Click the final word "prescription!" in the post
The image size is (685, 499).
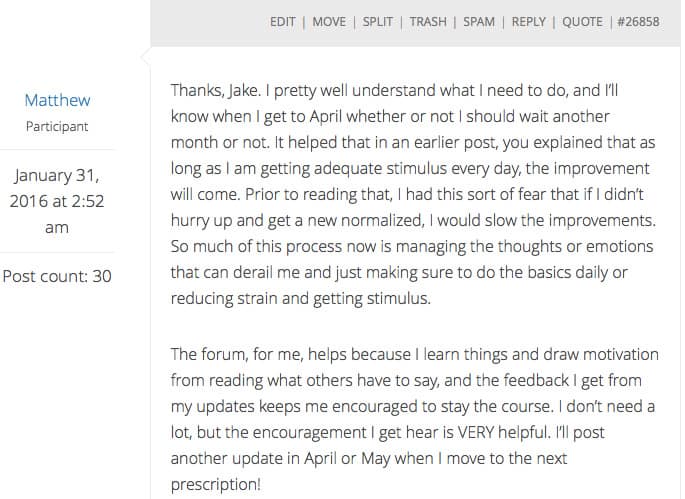(216, 483)
